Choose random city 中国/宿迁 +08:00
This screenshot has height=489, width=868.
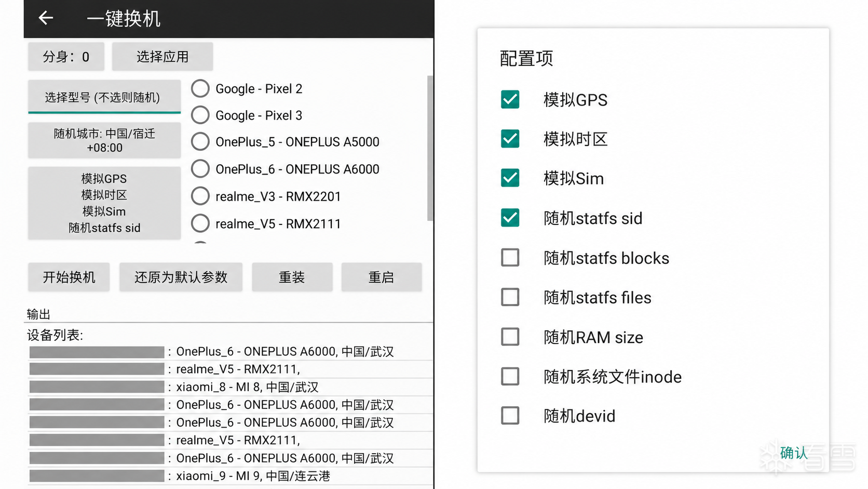click(104, 140)
